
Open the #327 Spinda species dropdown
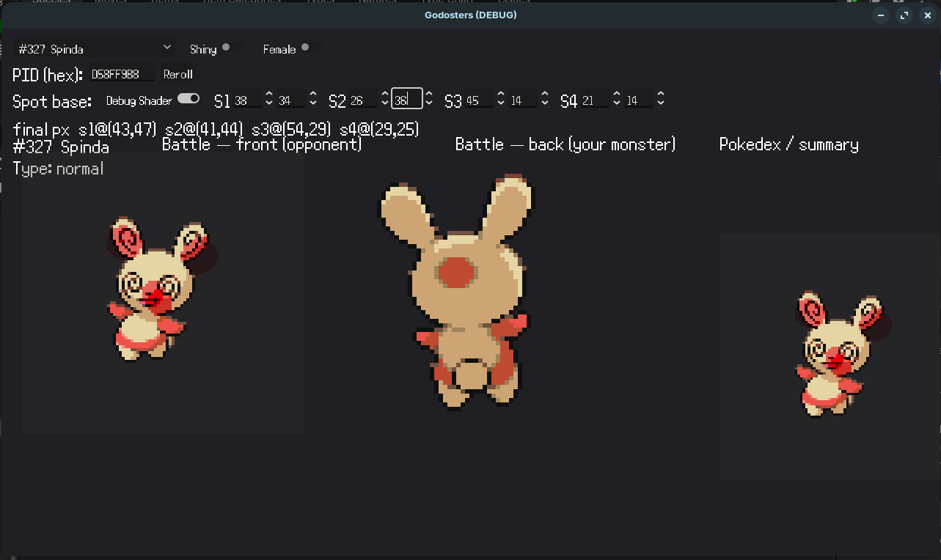[94, 48]
